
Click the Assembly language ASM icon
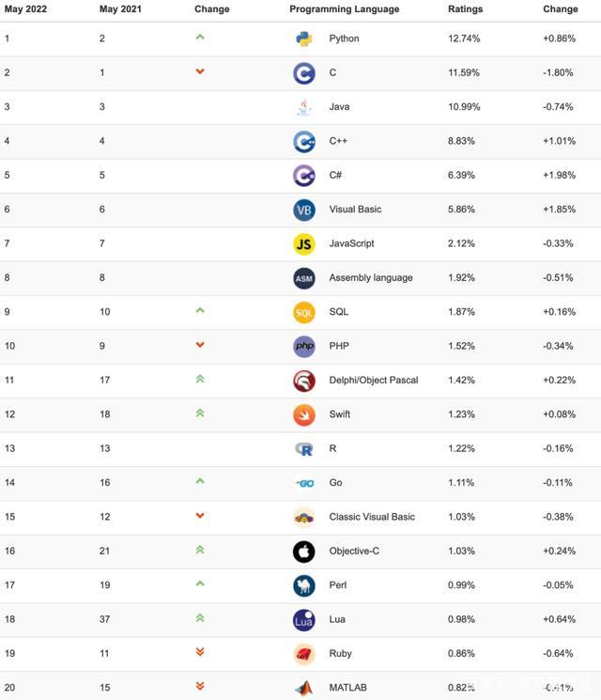click(x=303, y=278)
